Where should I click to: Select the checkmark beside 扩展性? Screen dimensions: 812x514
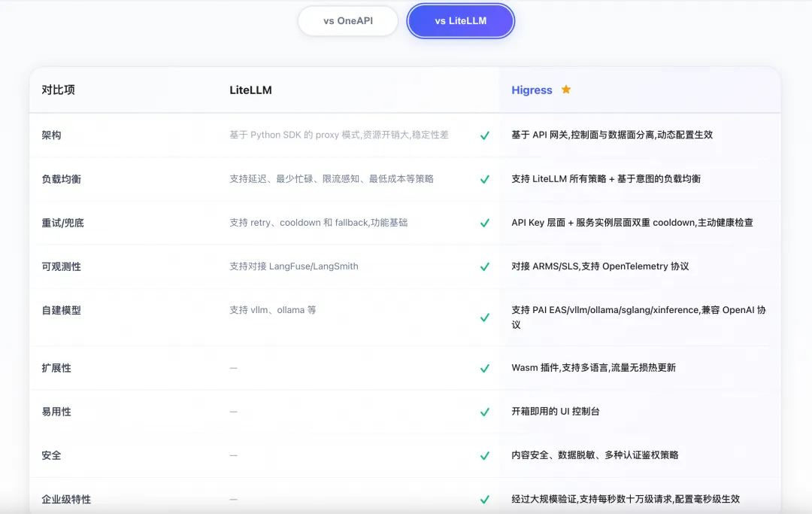pos(484,368)
